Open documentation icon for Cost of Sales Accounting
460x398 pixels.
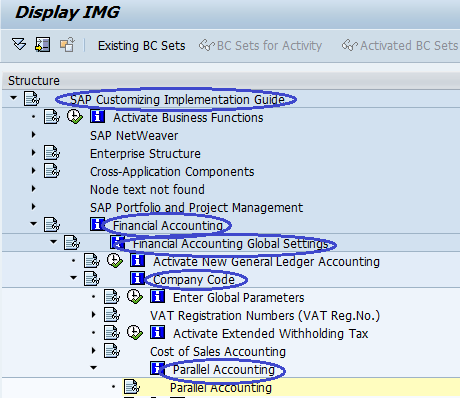[x=112, y=351]
